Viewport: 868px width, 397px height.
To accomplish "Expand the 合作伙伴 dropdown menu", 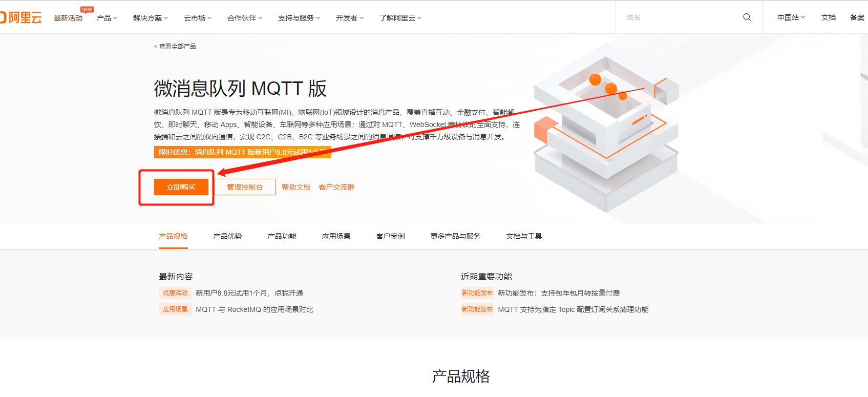I will [245, 18].
